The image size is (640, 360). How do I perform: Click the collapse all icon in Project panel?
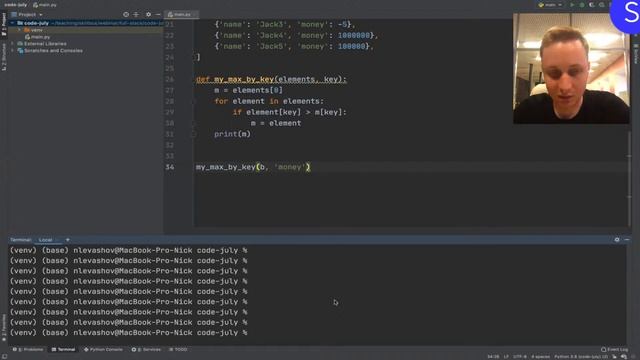tap(136, 14)
